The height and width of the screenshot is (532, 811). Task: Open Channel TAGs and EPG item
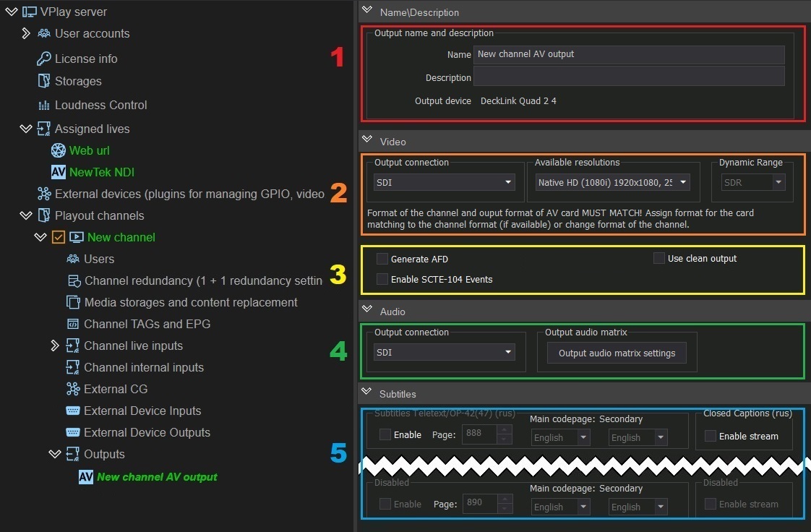coord(147,324)
